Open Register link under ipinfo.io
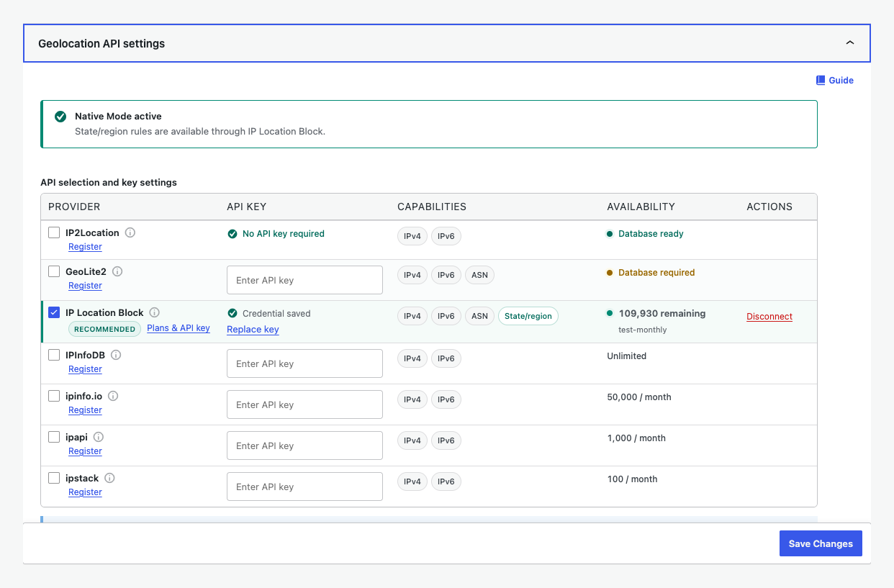This screenshot has width=894, height=588. tap(85, 410)
